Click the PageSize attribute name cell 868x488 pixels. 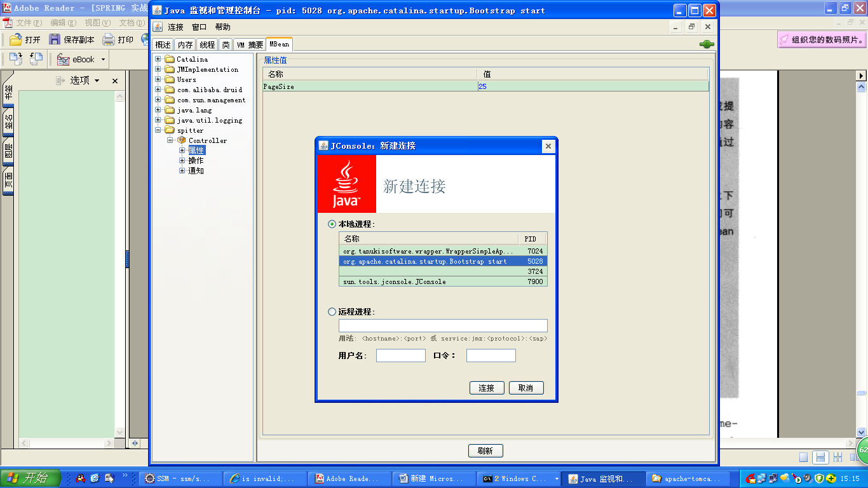370,86
